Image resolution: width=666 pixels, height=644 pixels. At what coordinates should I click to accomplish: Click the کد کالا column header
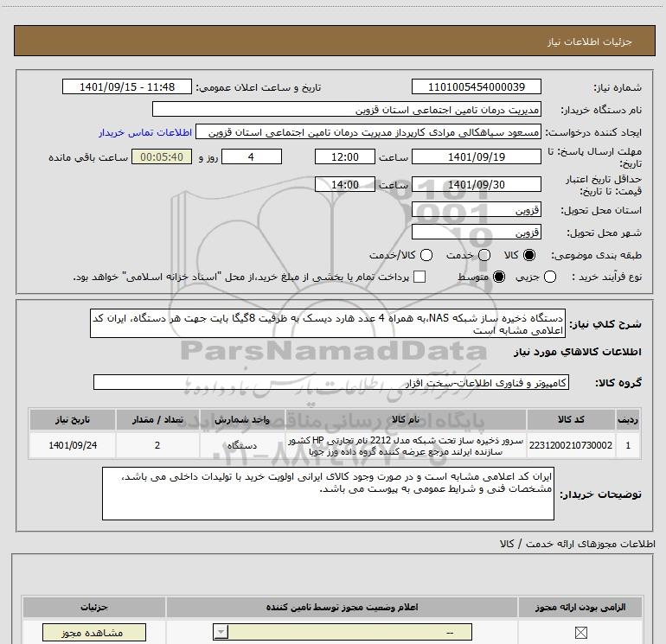coord(571,419)
